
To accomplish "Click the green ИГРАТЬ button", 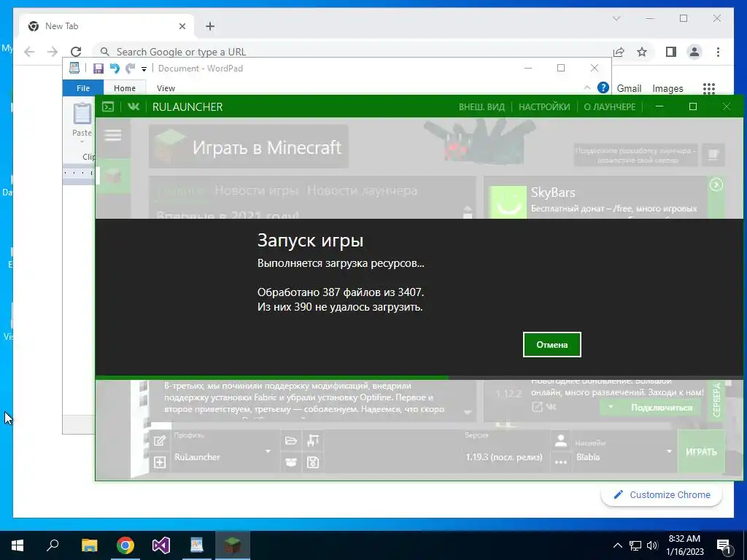I will pos(701,451).
